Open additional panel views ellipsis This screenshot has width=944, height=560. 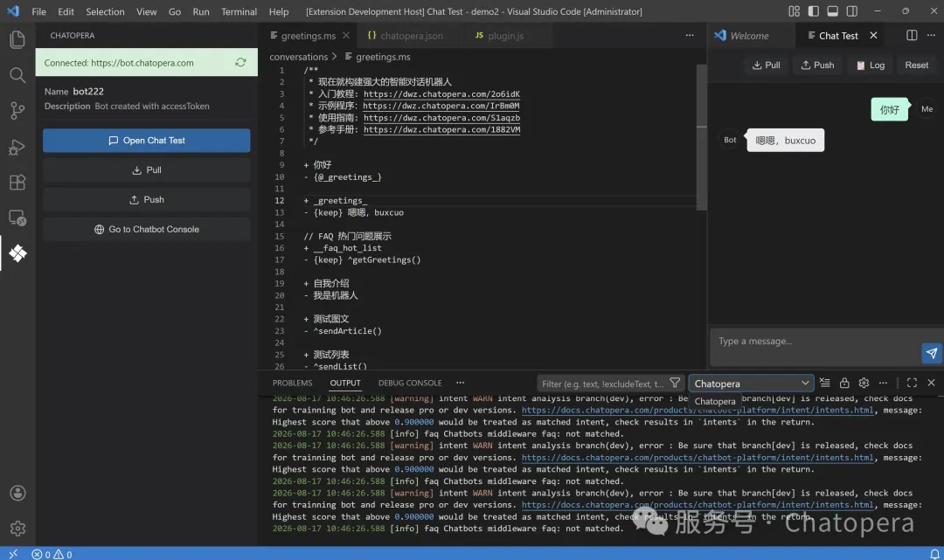pos(461,384)
